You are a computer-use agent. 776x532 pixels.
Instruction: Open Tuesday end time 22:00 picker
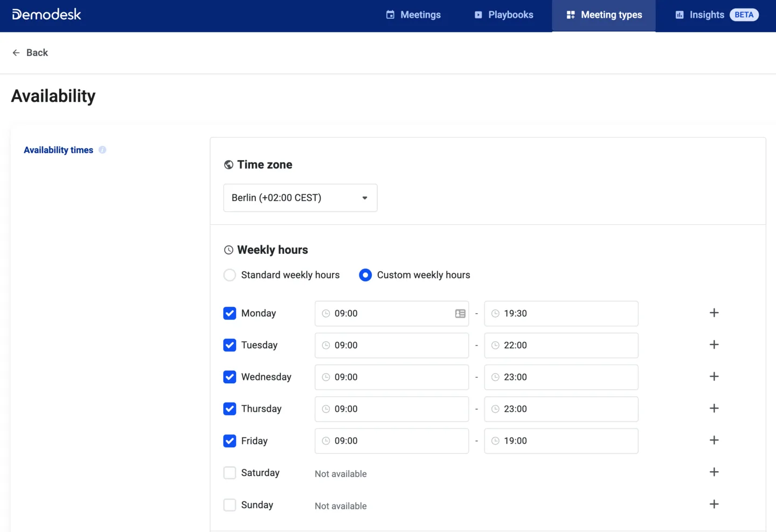pos(561,346)
